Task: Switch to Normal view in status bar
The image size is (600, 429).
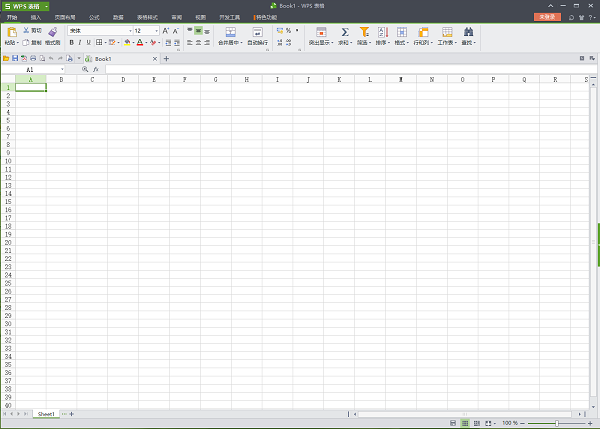Action: (x=465, y=423)
